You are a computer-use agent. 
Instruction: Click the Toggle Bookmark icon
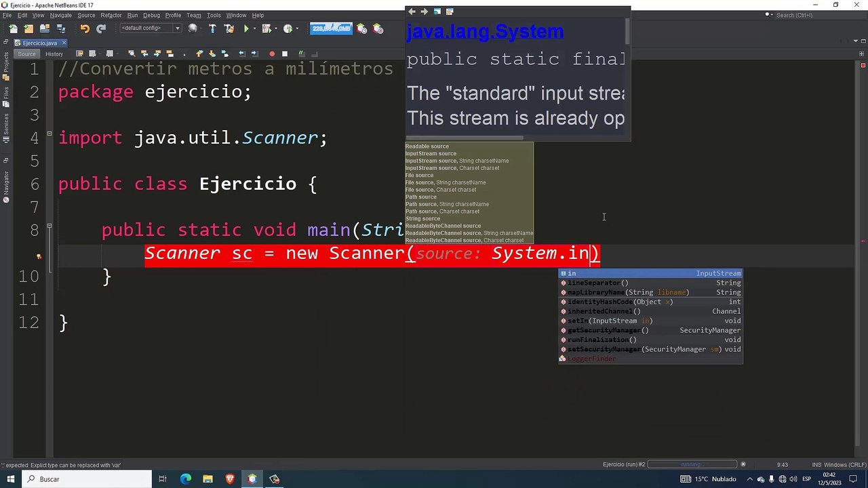tap(224, 54)
